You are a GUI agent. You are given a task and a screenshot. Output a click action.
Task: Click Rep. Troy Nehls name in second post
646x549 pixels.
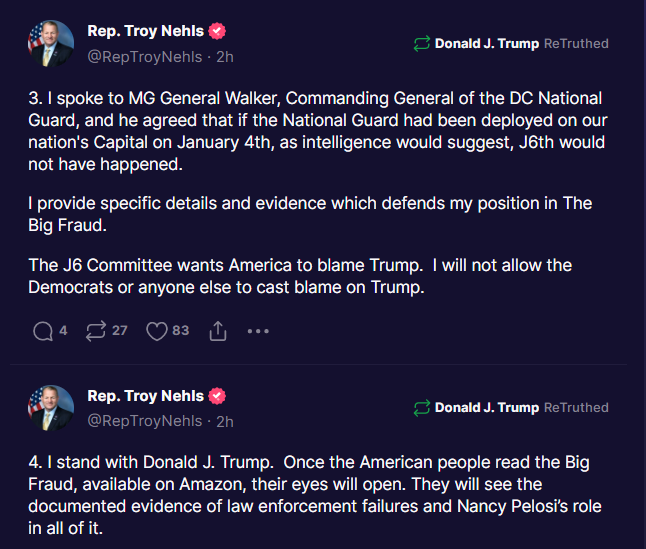(x=145, y=396)
